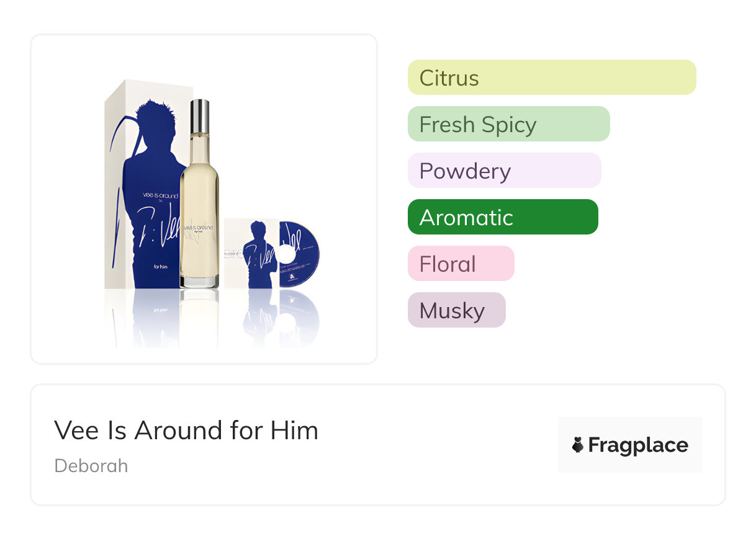This screenshot has width=756, height=536.
Task: Click the Fragplace perfume bottle logo icon
Action: 578,445
